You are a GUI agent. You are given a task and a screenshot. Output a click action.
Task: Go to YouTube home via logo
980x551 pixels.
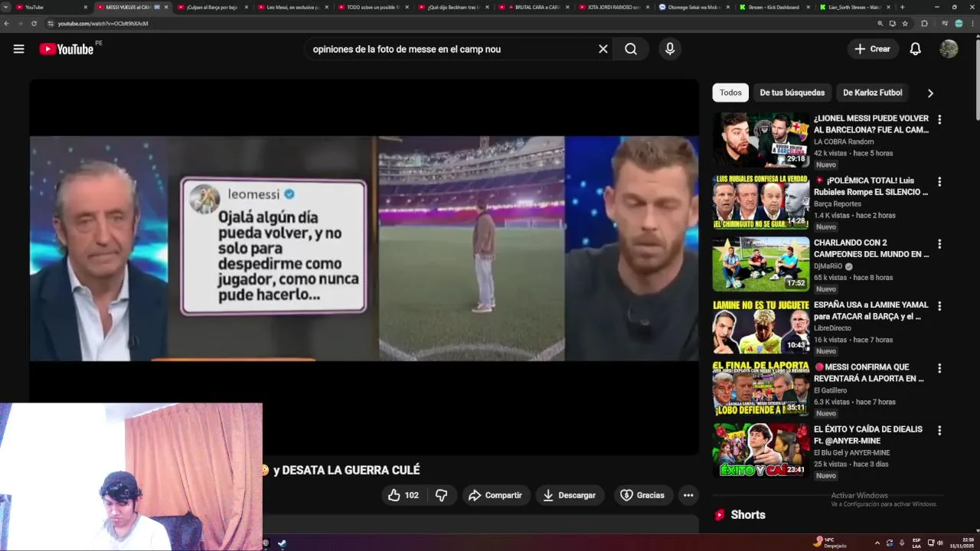67,49
